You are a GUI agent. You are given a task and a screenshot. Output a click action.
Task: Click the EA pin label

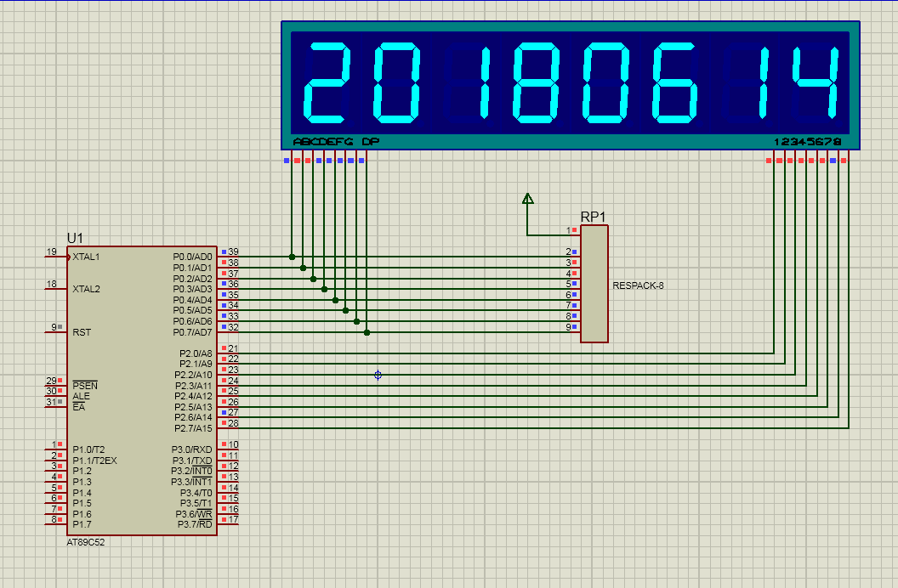pyautogui.click(x=78, y=407)
